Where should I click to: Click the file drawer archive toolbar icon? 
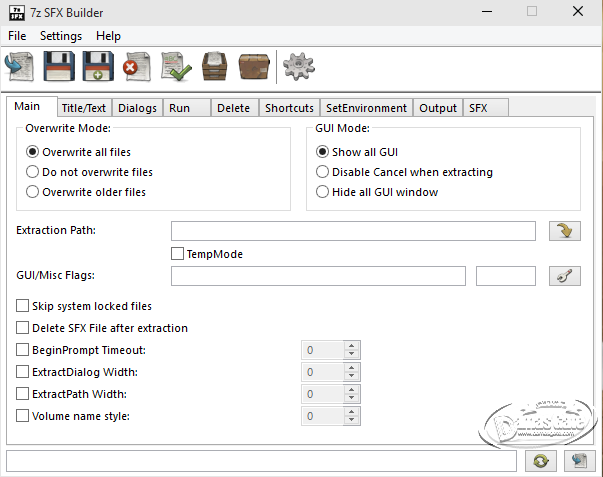click(x=215, y=67)
